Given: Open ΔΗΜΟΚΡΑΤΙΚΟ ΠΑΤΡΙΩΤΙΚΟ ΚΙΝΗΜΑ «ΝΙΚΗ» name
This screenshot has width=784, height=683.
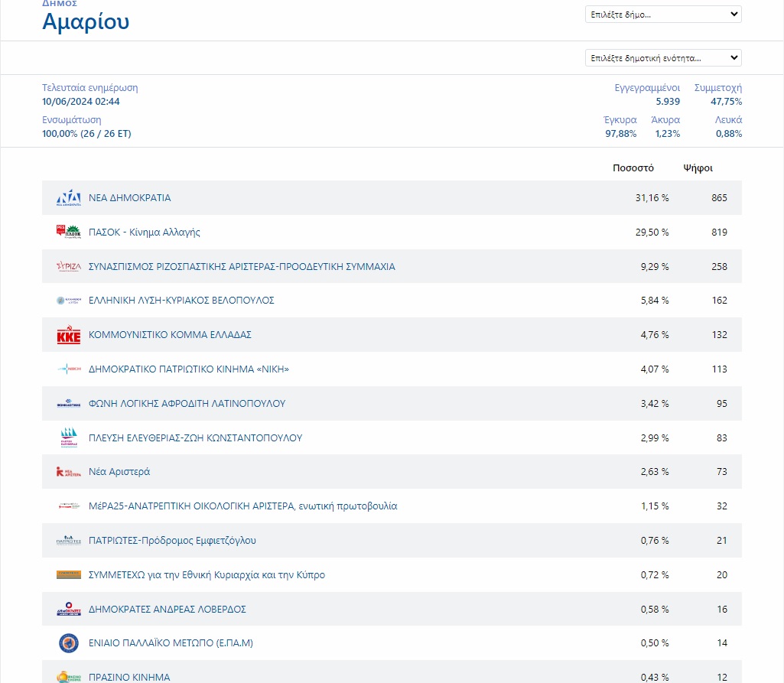Looking at the screenshot, I should coord(188,369).
